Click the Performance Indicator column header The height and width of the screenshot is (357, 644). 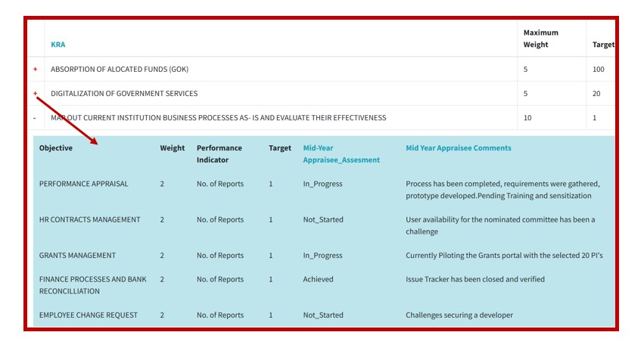click(219, 154)
